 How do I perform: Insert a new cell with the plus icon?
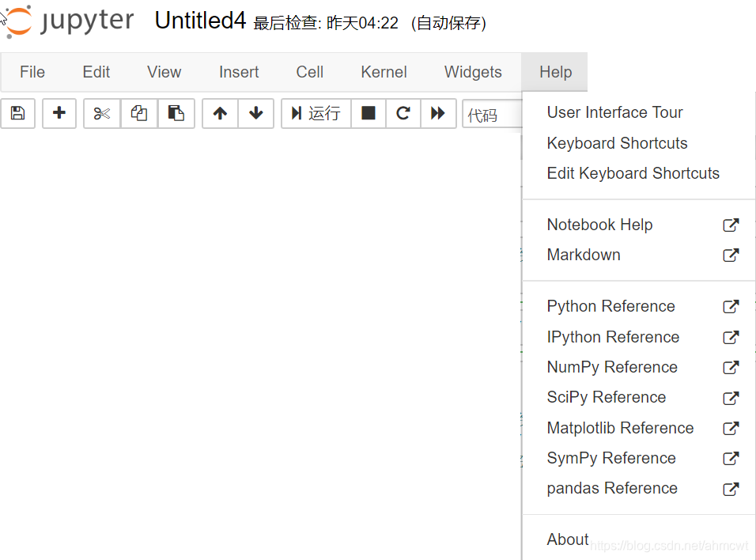coord(59,113)
